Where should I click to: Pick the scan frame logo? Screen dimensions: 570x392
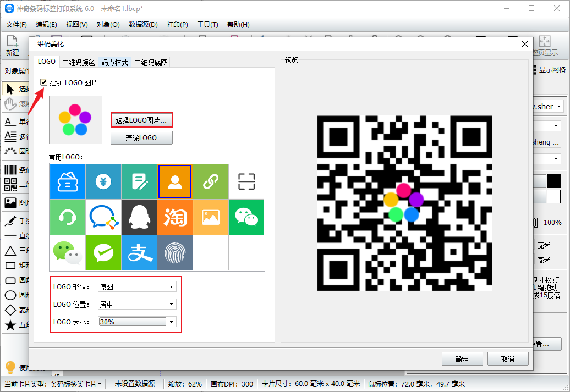pyautogui.click(x=246, y=181)
